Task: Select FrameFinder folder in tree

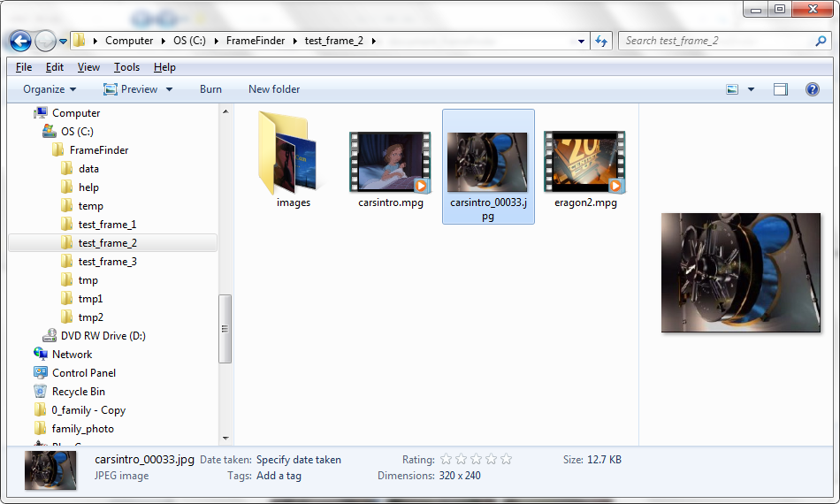Action: 99,150
